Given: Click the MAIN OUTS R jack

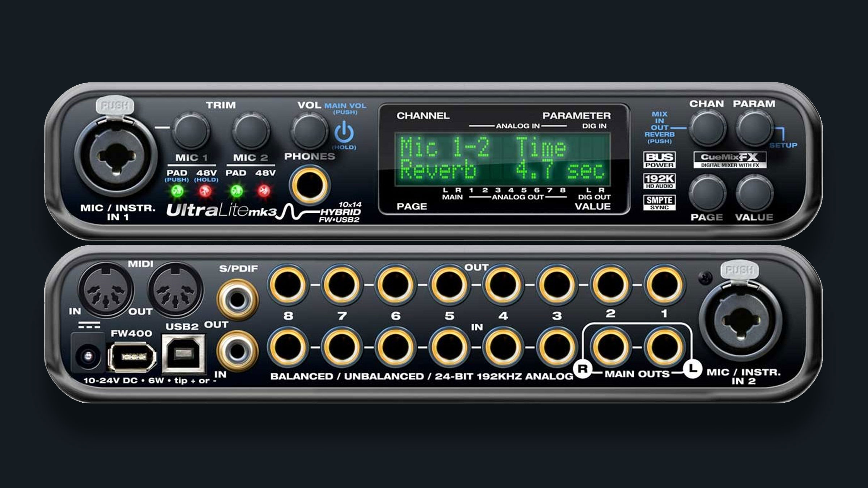Looking at the screenshot, I should tap(611, 347).
